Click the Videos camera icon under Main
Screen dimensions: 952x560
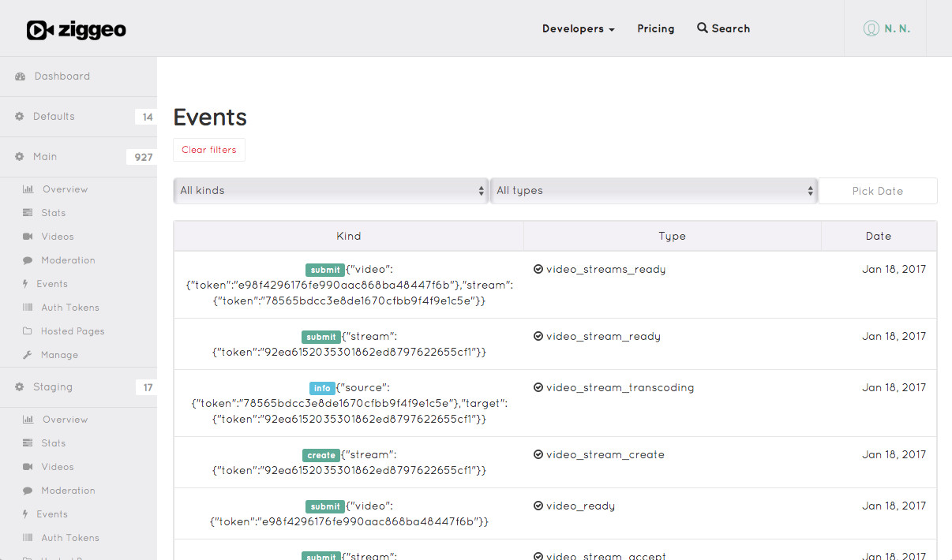28,237
